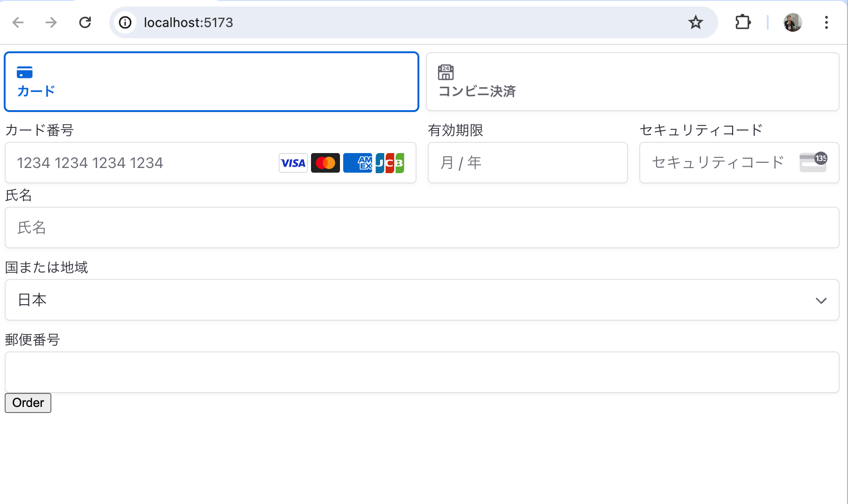Open Chrome three-dot menu
This screenshot has height=504, width=848.
[827, 22]
